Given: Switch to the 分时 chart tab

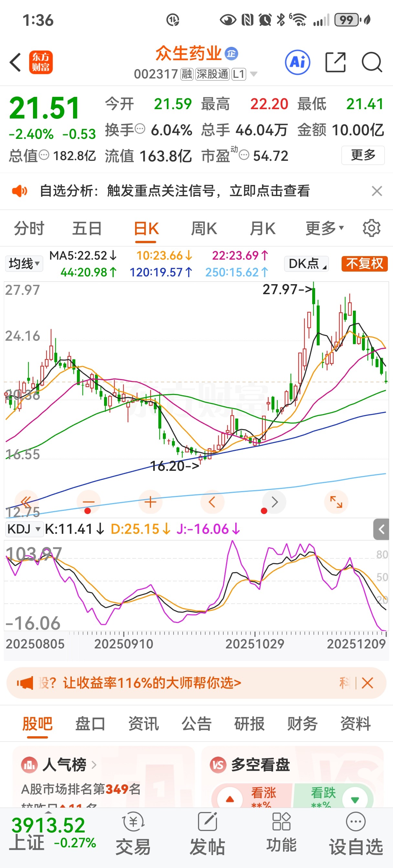Looking at the screenshot, I should 29,228.
